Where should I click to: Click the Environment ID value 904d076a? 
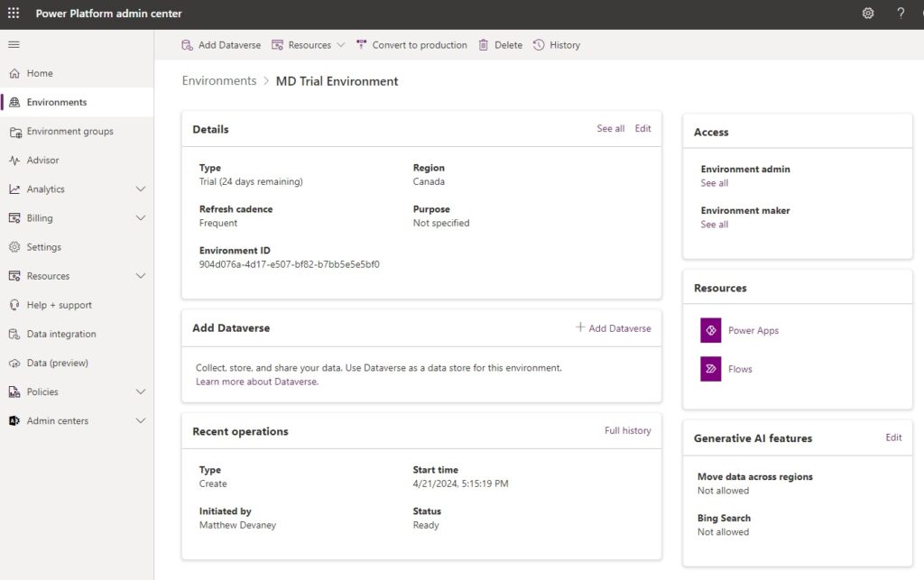[290, 264]
